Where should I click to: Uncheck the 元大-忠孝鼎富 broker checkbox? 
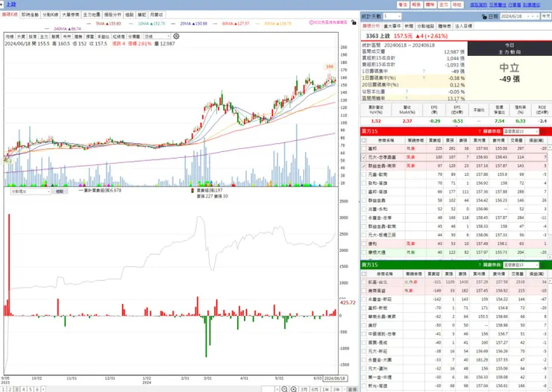tap(364, 157)
